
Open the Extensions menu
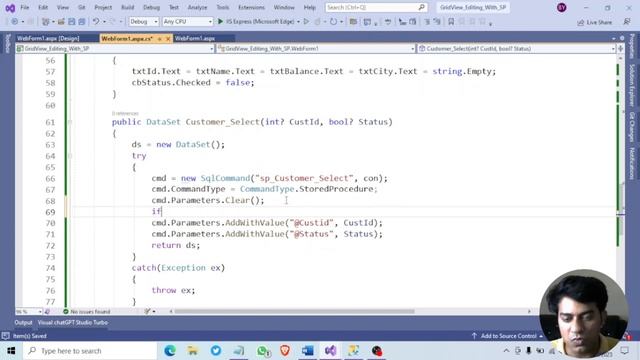251,7
